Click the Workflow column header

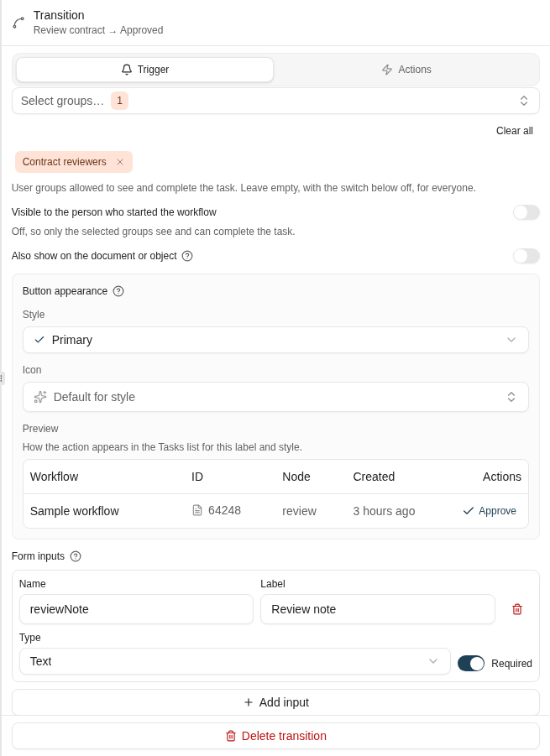54,477
